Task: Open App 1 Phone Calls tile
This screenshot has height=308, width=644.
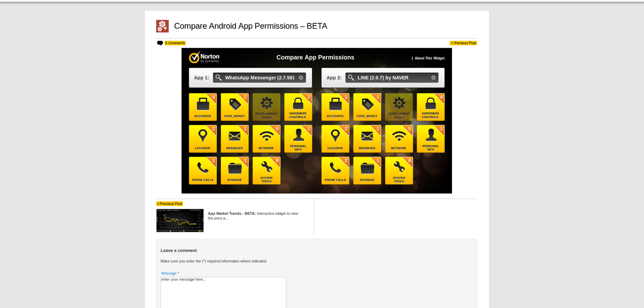Action: click(203, 170)
